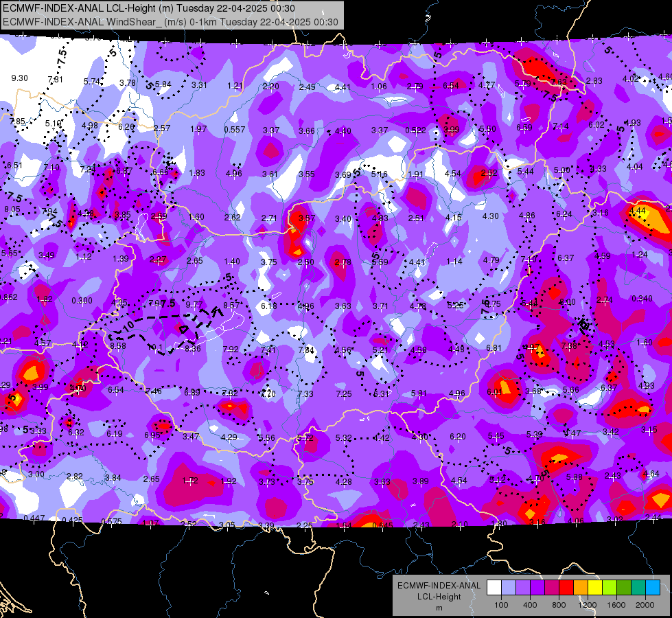The width and height of the screenshot is (672, 618).
Task: Click the wind shear value 6.24
Action: (564, 214)
